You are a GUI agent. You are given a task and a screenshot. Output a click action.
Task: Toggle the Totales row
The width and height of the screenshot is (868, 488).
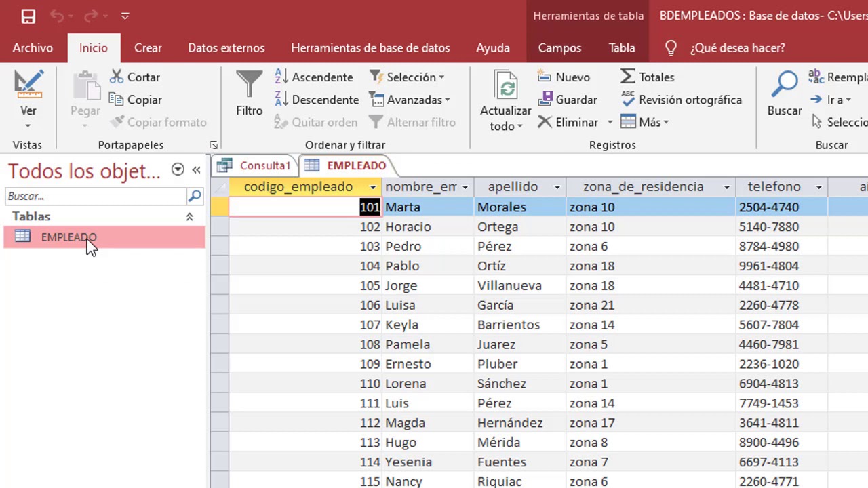pyautogui.click(x=648, y=77)
